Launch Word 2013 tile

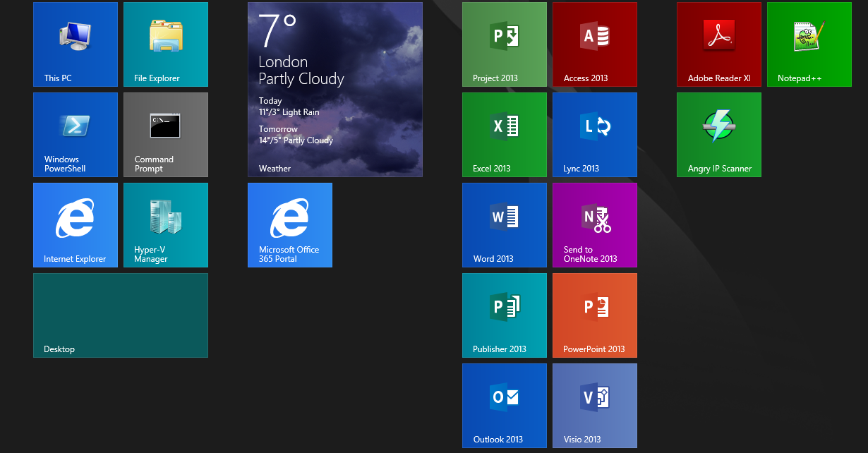pyautogui.click(x=505, y=225)
